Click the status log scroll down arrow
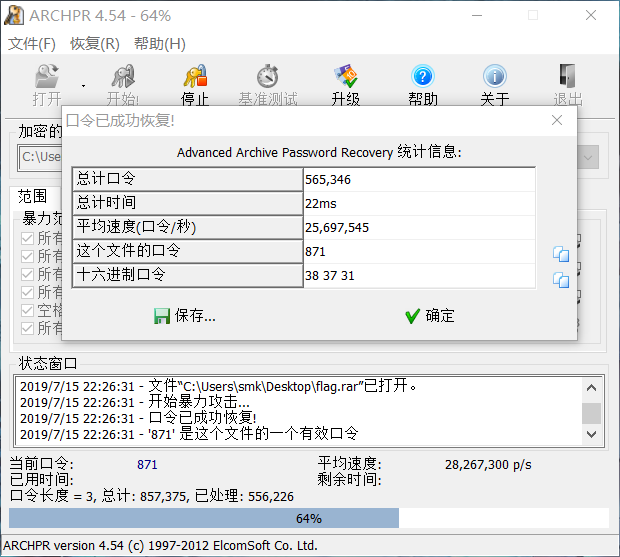The height and width of the screenshot is (557, 620). click(592, 434)
